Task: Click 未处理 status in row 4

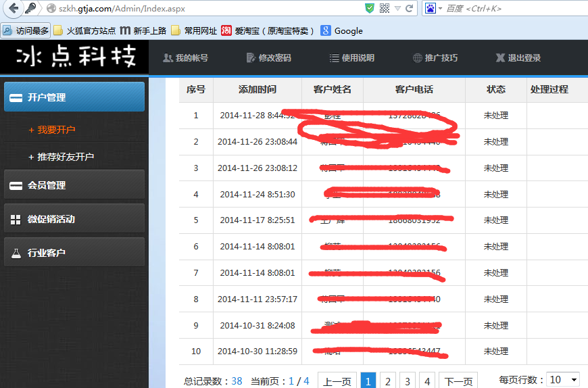Action: coord(496,194)
